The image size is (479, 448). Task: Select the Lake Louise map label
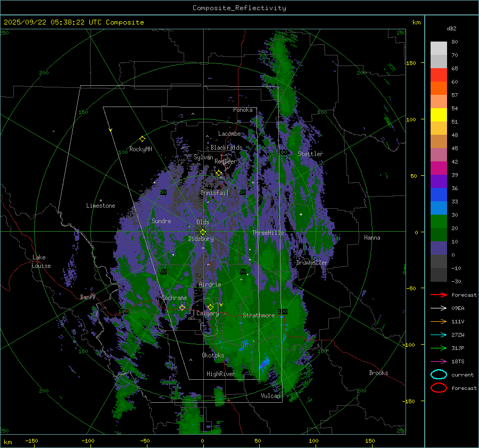pos(41,262)
